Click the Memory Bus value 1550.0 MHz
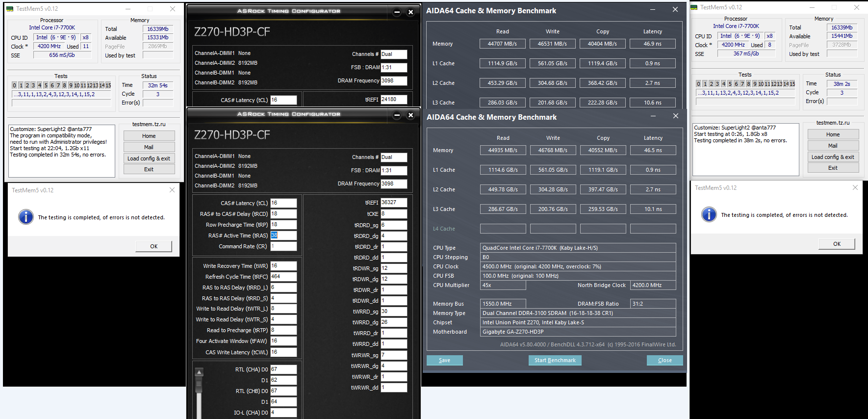Screen dimensions: 868x419 503,304
